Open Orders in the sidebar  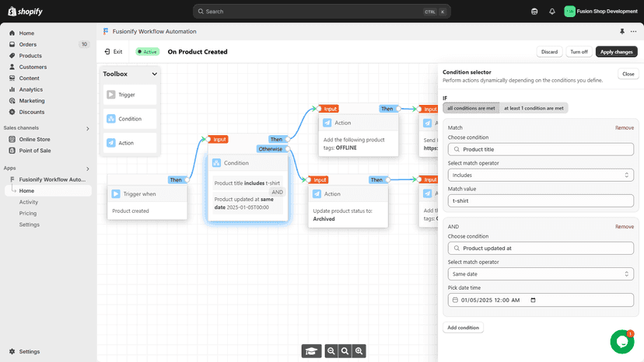[27, 44]
